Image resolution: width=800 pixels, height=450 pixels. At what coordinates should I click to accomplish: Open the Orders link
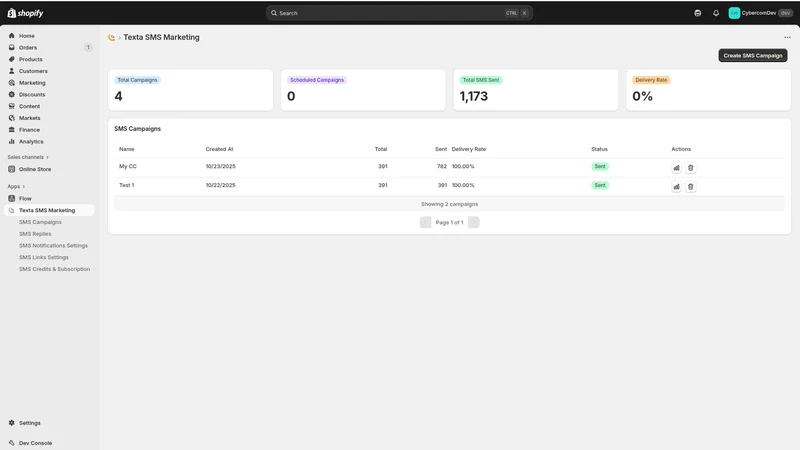coord(28,47)
